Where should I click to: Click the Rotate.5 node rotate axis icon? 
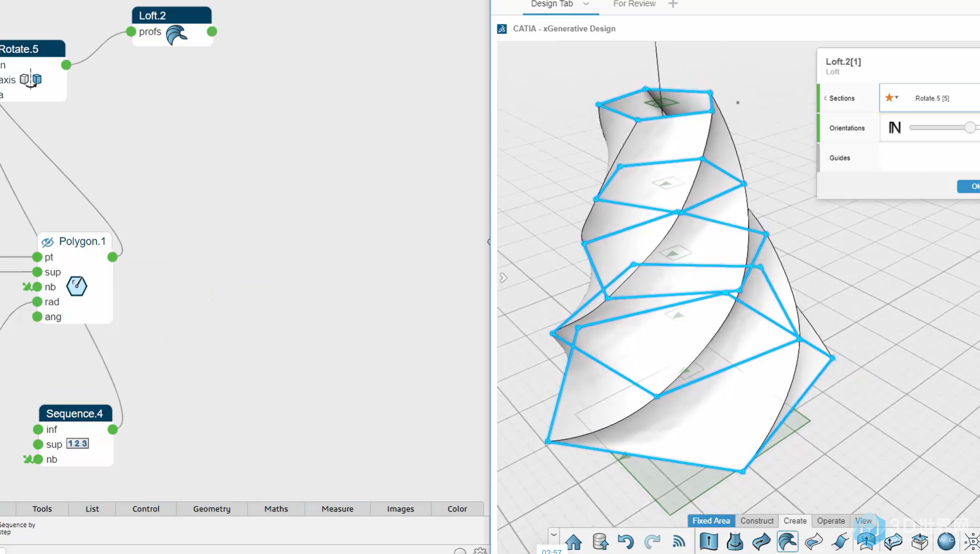(x=30, y=80)
